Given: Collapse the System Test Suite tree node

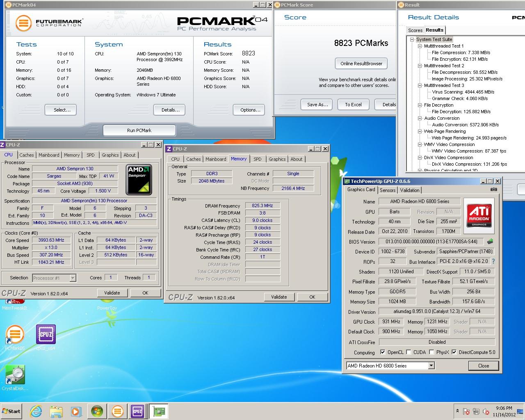Looking at the screenshot, I should tap(412, 39).
